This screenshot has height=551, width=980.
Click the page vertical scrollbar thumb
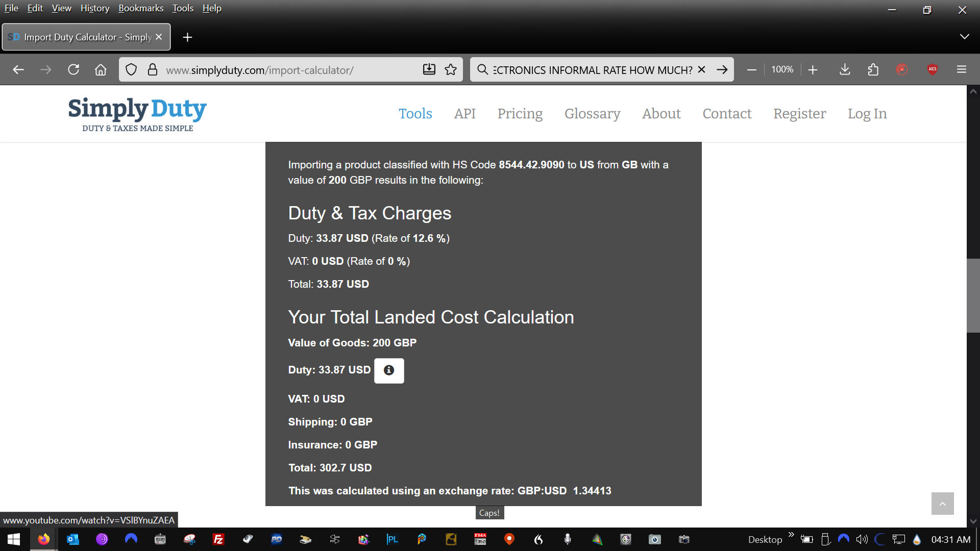[x=973, y=296]
